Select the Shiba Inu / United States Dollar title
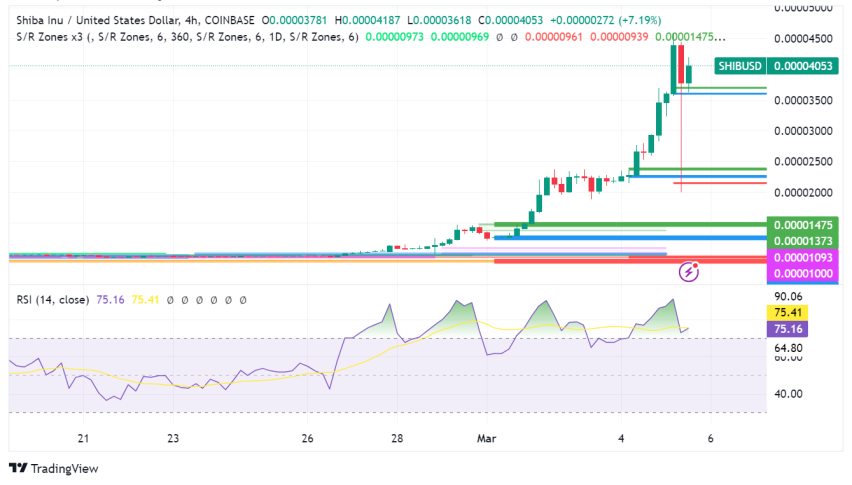 click(96, 20)
